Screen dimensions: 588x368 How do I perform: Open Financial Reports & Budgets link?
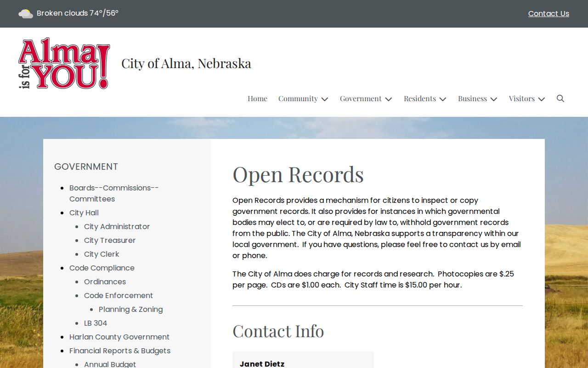coord(120,351)
